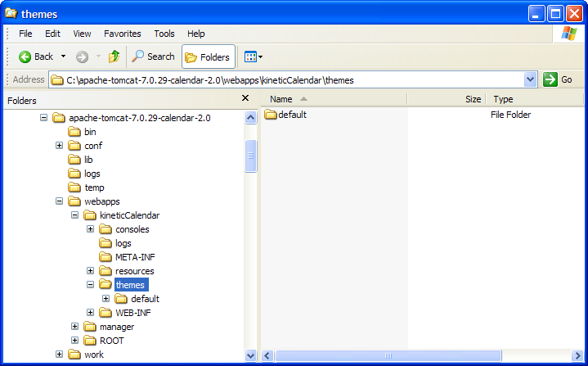The height and width of the screenshot is (366, 588).
Task: Open the Views icon dropdown
Action: (x=254, y=57)
